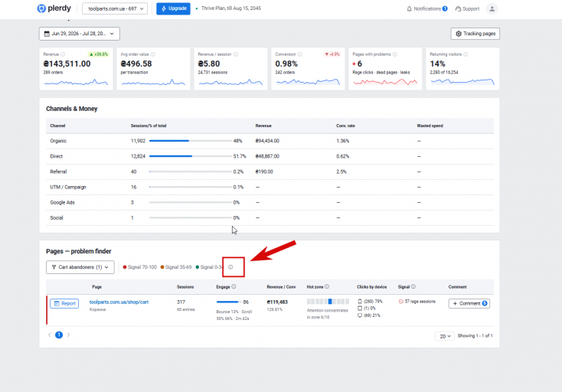Viewport: 562px width, 392px height.
Task: Open the user profile avatar
Action: pyautogui.click(x=492, y=8)
